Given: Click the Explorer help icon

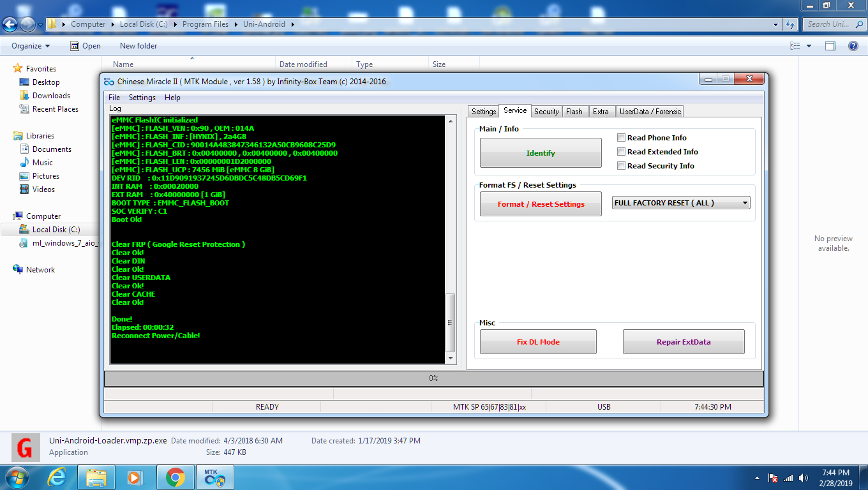Looking at the screenshot, I should coord(853,46).
